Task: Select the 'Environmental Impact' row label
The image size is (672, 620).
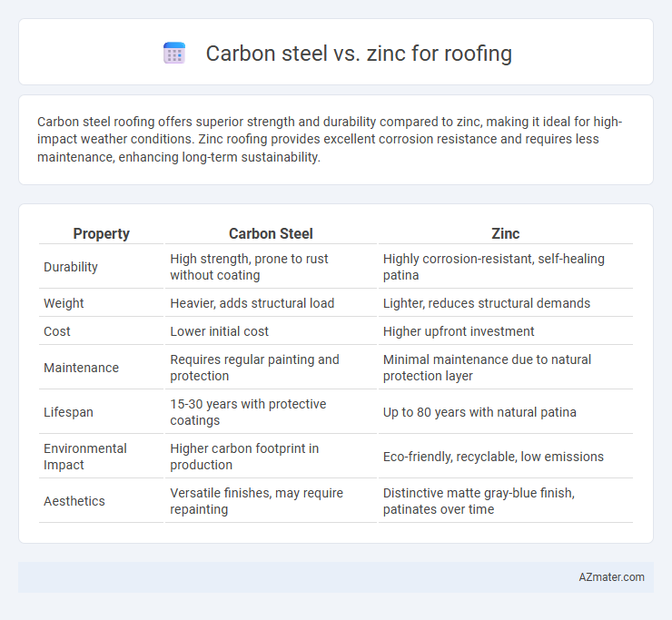Action: click(x=84, y=457)
